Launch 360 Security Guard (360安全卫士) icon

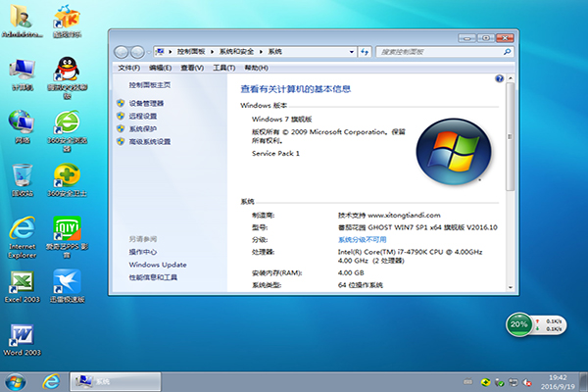click(x=67, y=176)
